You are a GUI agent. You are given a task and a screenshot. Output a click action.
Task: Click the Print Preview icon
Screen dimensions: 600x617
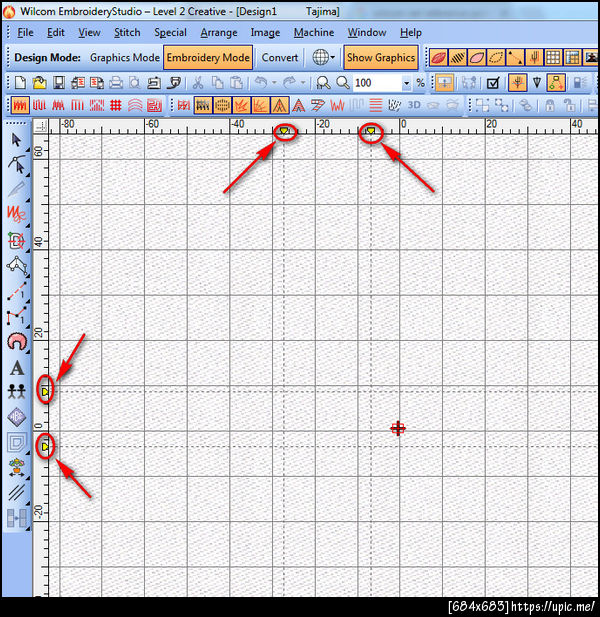coord(135,83)
